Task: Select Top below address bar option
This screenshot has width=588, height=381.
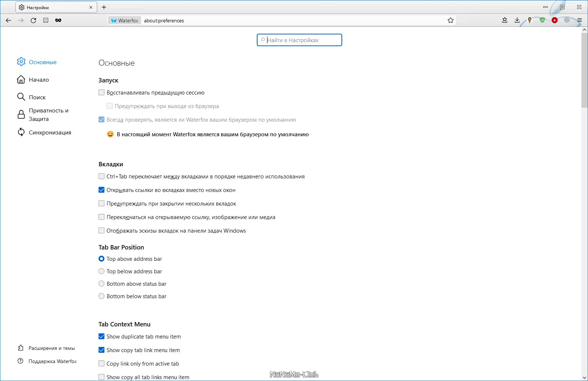Action: pyautogui.click(x=101, y=271)
